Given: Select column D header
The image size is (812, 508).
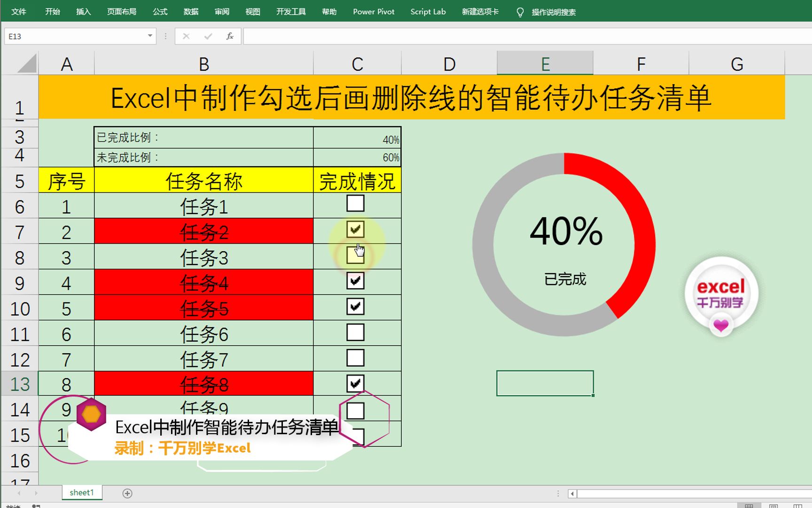Looking at the screenshot, I should coord(449,63).
